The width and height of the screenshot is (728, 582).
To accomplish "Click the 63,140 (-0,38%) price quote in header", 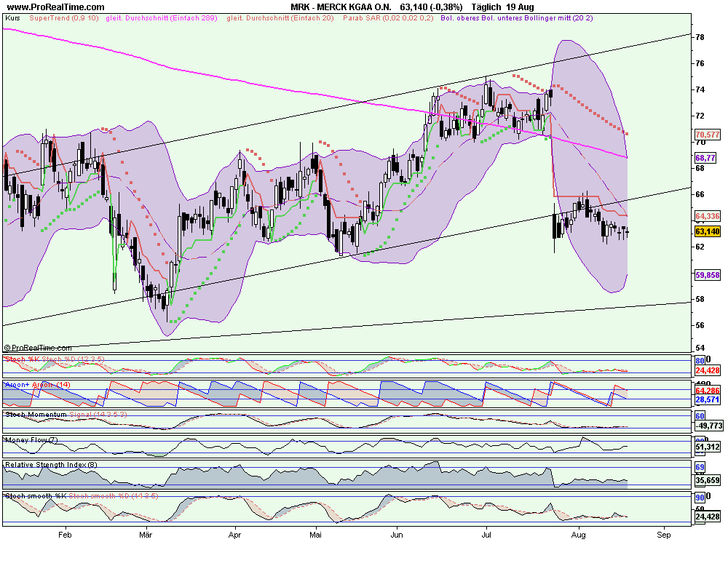I will tap(431, 7).
